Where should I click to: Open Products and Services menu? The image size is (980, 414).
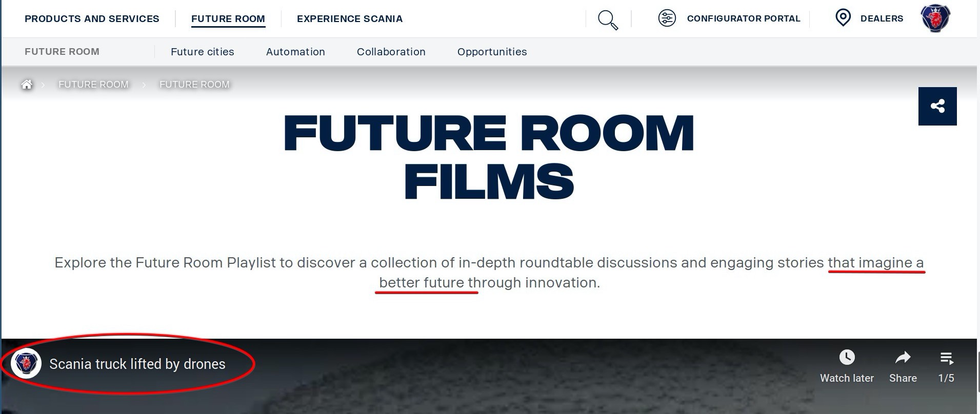92,18
